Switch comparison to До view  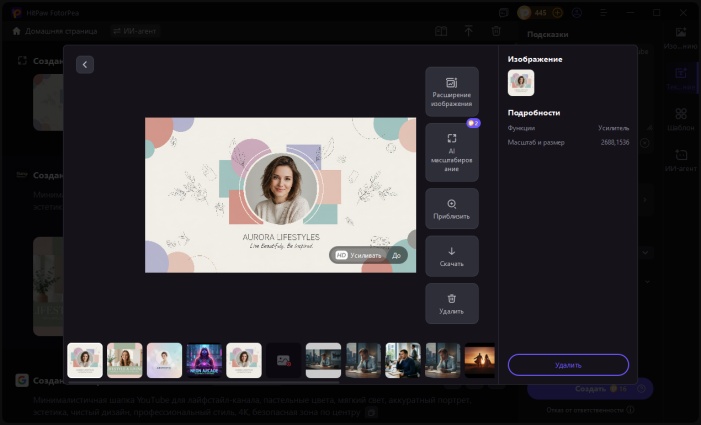396,255
